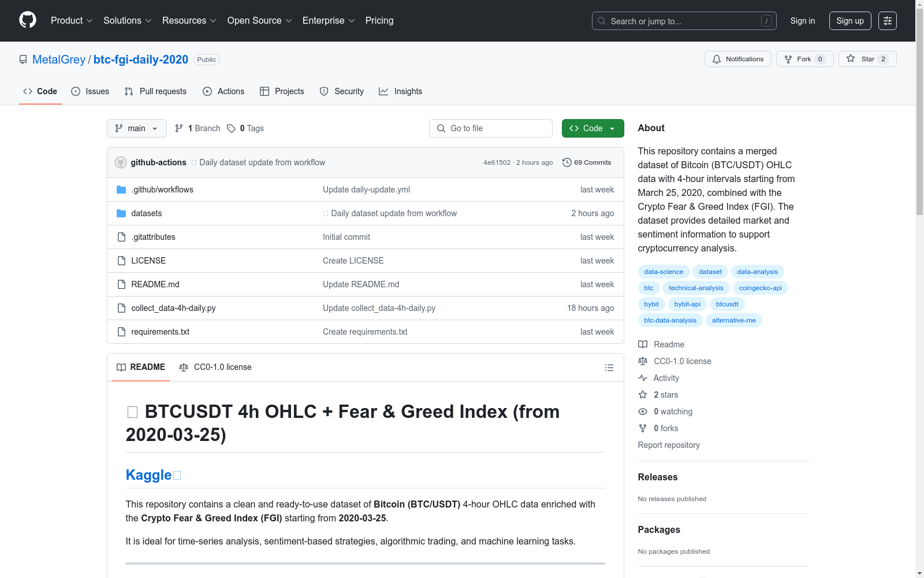
Task: Open the data-science topic tag
Action: coord(664,272)
